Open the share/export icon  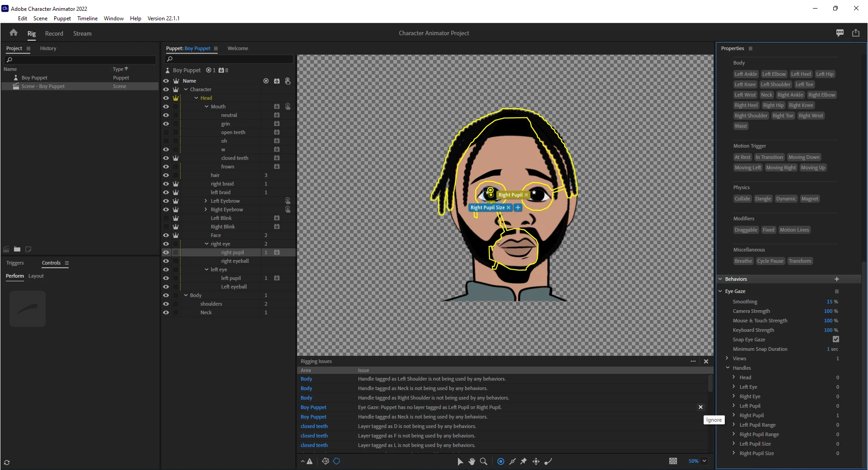point(856,33)
